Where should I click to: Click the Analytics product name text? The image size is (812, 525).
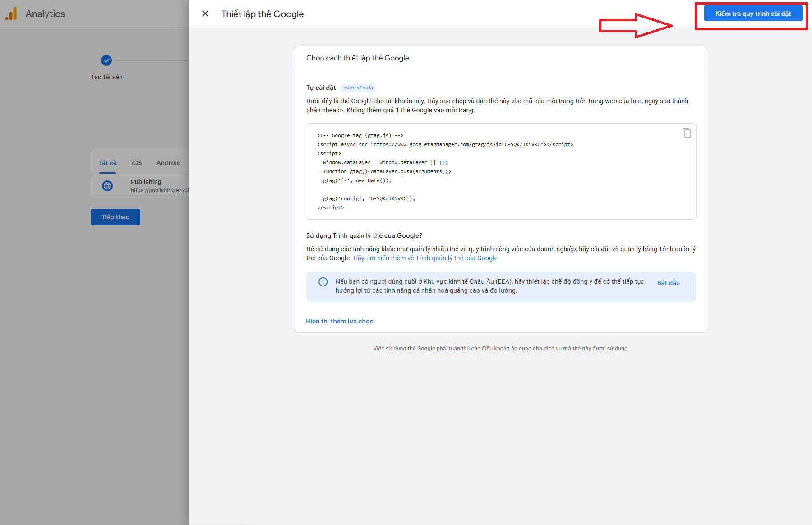coord(45,14)
